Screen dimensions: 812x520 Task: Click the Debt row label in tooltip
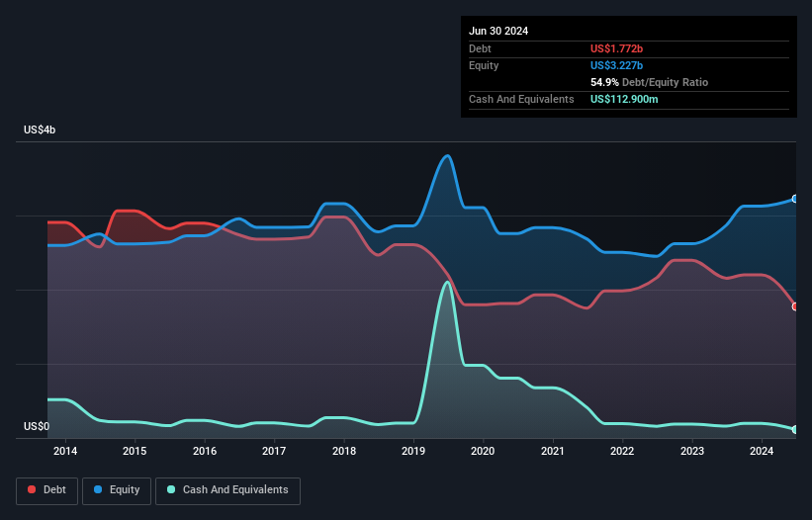pos(480,48)
